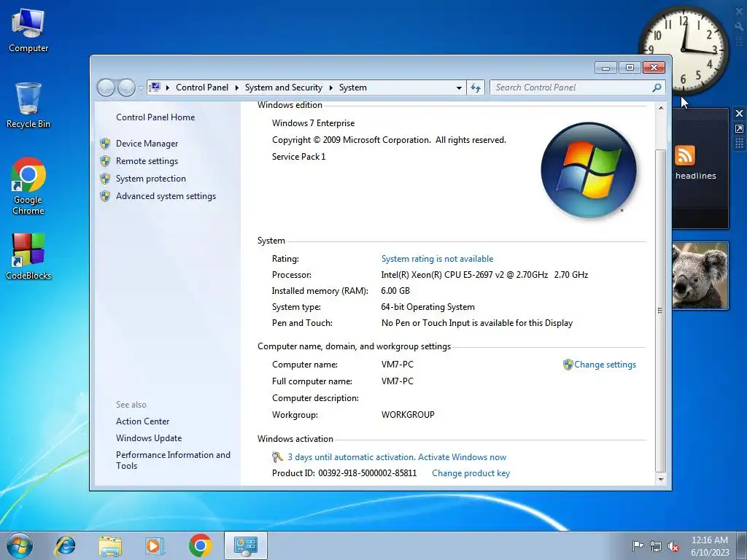Open Windows Media Player taskbar icon
Viewport: 747px width, 560px height.
pyautogui.click(x=155, y=545)
